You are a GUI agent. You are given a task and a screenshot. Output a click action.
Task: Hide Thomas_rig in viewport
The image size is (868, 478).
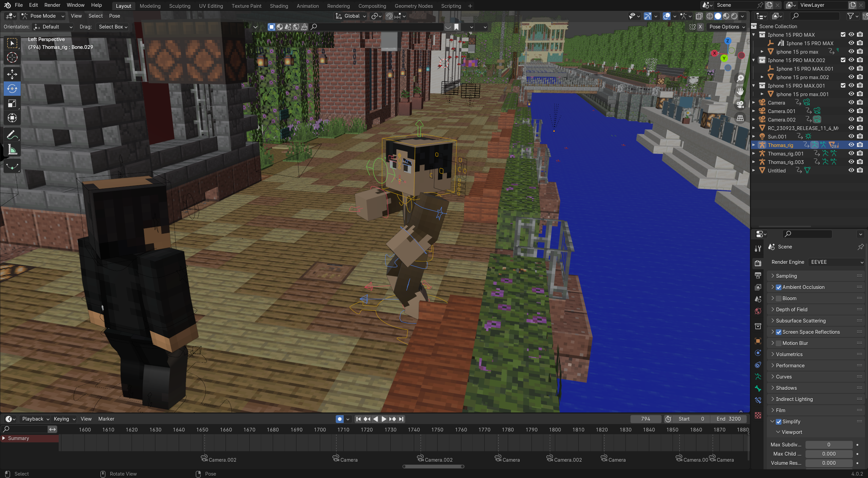[x=851, y=145]
